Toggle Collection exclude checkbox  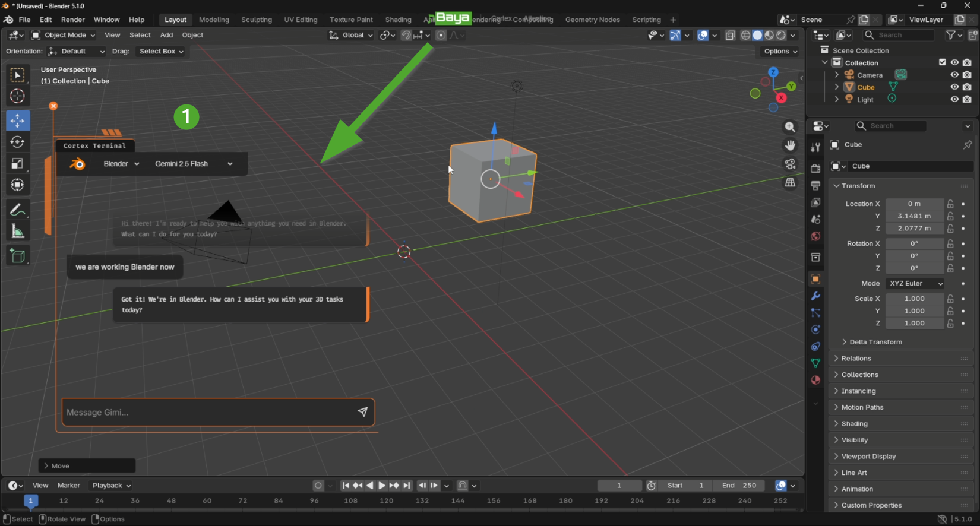[942, 62]
